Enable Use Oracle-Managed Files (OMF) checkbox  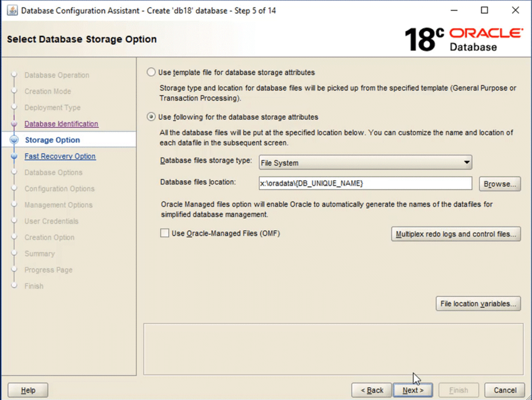tap(164, 233)
